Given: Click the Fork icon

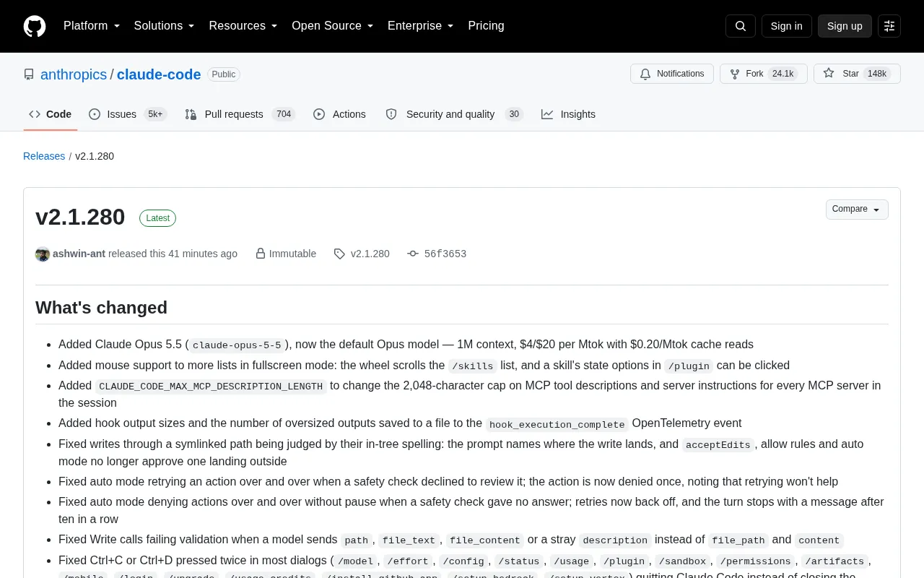Looking at the screenshot, I should pyautogui.click(x=735, y=74).
